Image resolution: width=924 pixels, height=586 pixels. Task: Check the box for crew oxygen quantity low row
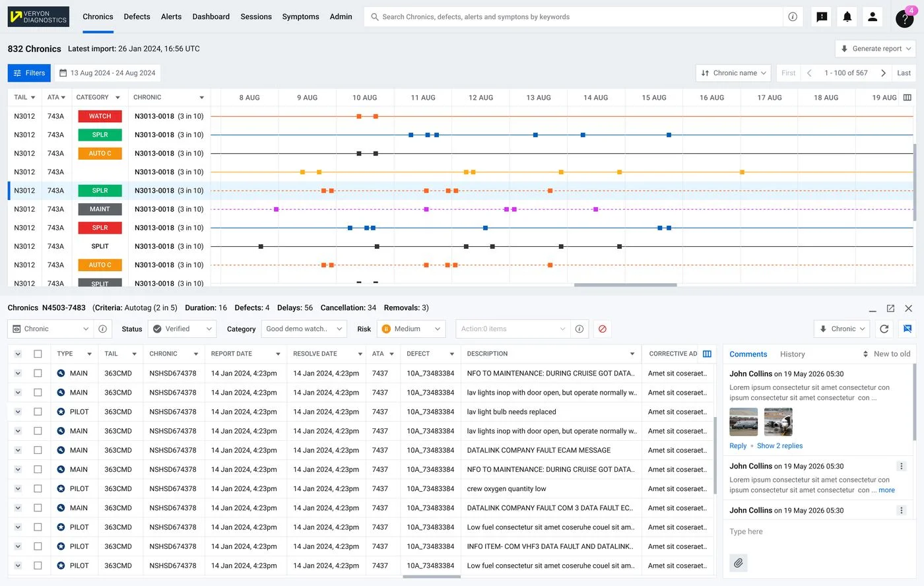38,489
